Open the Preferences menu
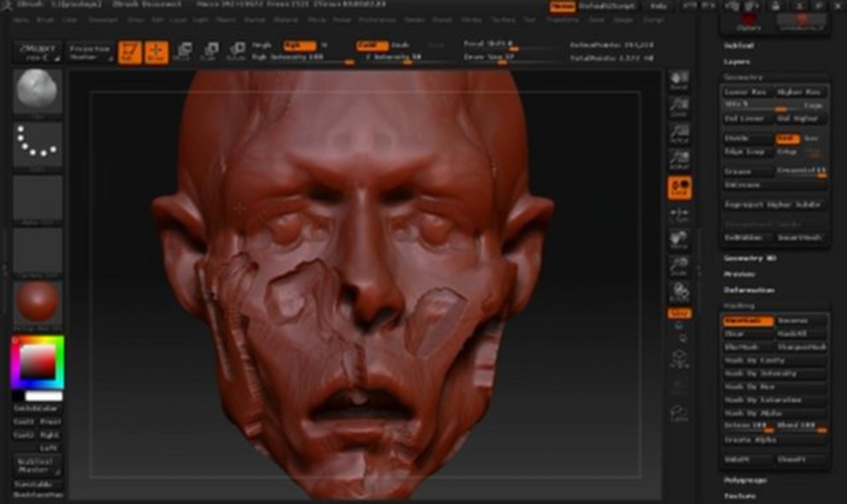 (377, 20)
